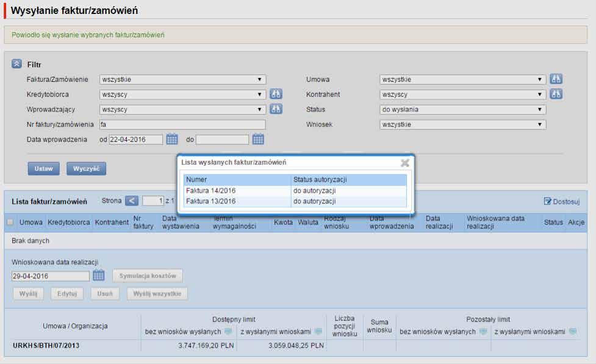
Task: Click info icon beside Pozostały limit z wysłanymi
Action: [x=572, y=332]
